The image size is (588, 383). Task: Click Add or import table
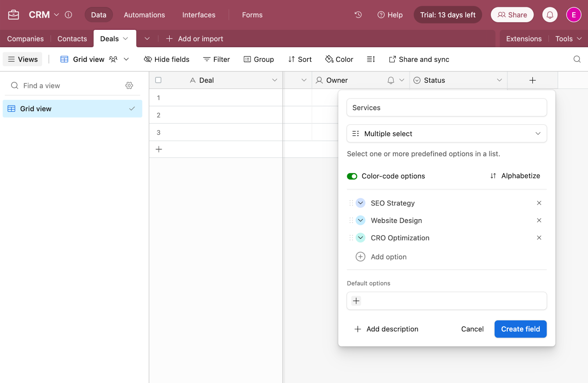tap(194, 39)
